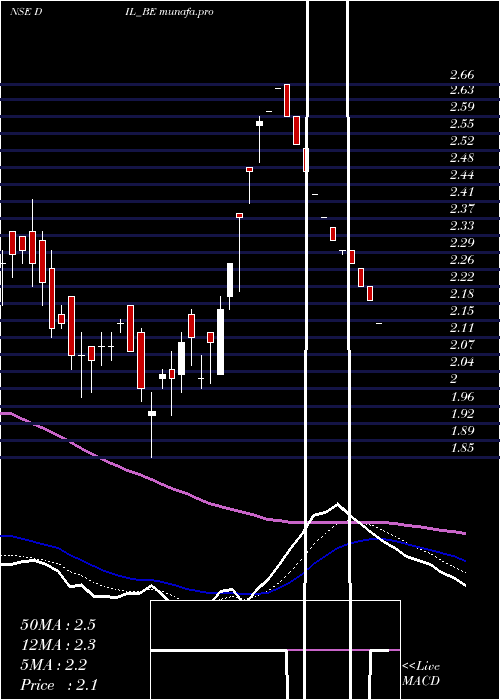Click the 2.63 price axis label
This screenshot has width=500, height=700.
click(x=462, y=90)
